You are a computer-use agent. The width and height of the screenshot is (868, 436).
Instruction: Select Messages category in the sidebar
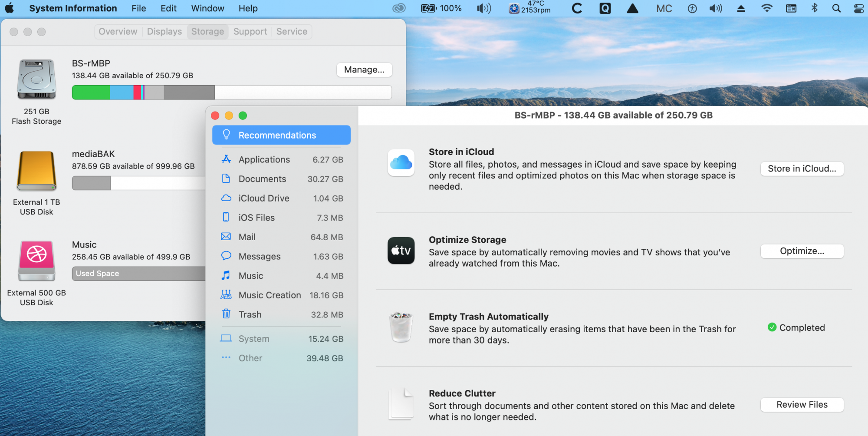pyautogui.click(x=282, y=256)
